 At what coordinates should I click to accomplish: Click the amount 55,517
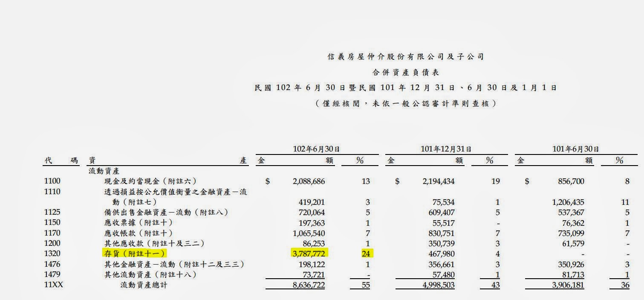(x=444, y=222)
